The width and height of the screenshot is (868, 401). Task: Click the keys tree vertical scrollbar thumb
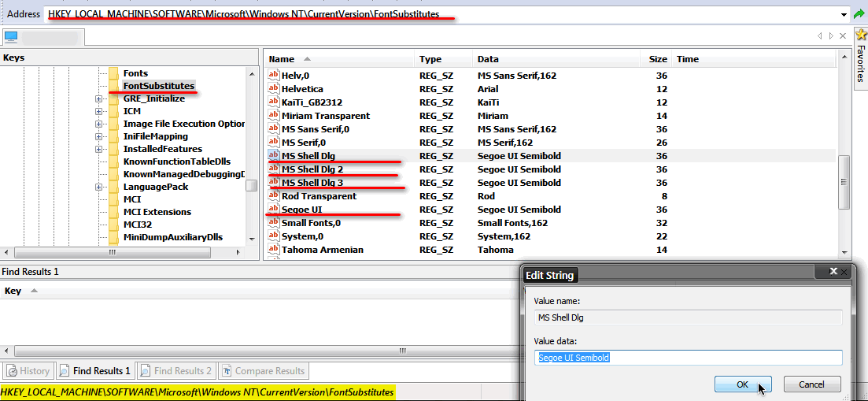tap(251, 186)
